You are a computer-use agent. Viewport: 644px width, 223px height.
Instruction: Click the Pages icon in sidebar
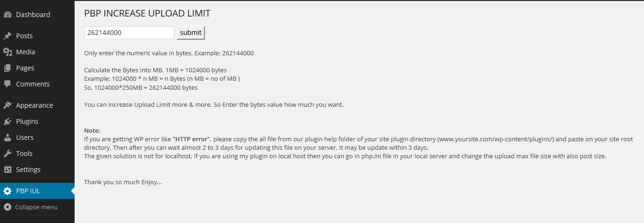tap(8, 68)
